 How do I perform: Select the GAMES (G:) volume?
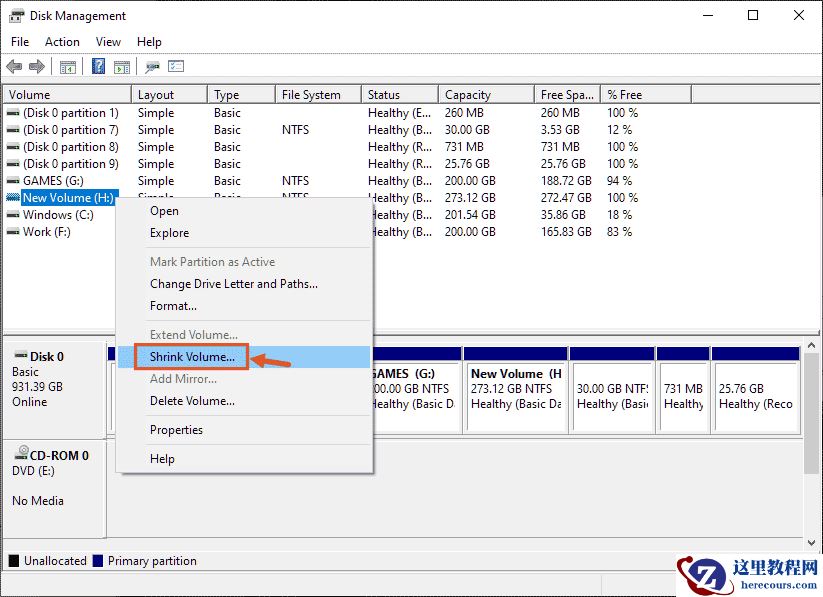[52, 180]
